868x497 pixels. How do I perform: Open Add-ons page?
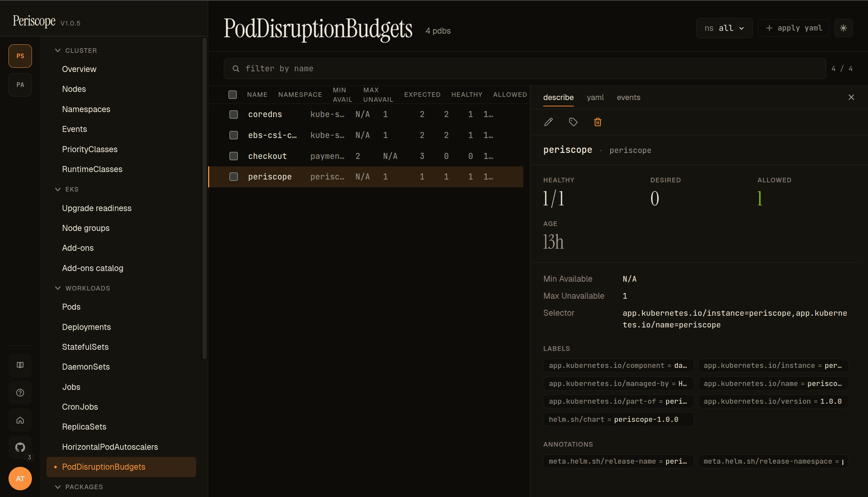(121, 248)
